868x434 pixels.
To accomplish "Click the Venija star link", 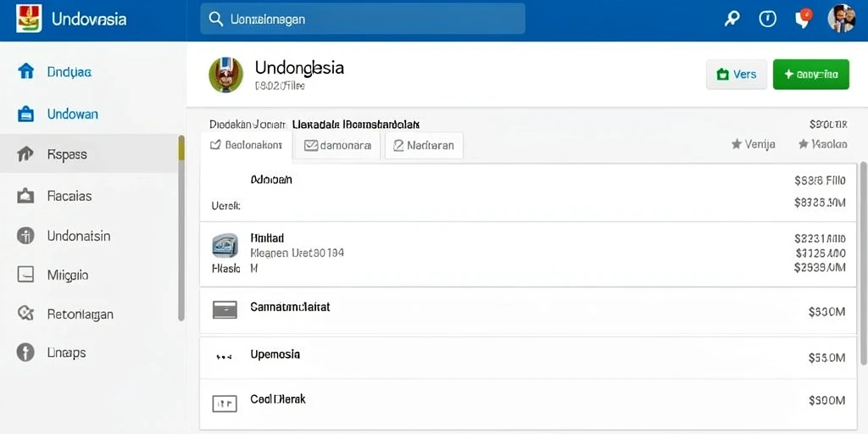I will click(x=753, y=144).
